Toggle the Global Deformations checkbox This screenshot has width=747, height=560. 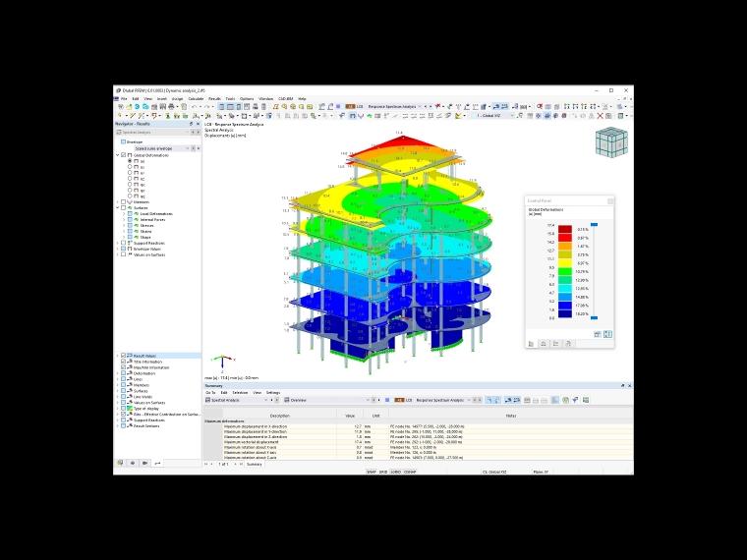124,155
